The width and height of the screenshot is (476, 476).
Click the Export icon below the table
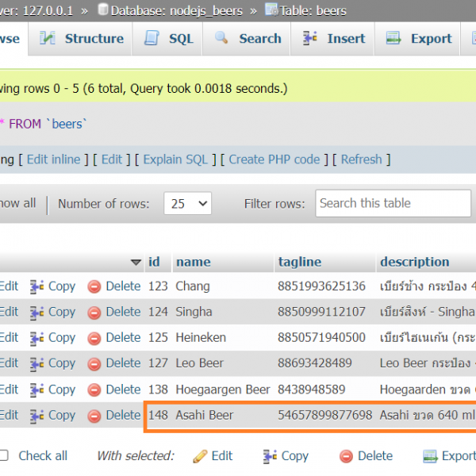click(x=431, y=456)
